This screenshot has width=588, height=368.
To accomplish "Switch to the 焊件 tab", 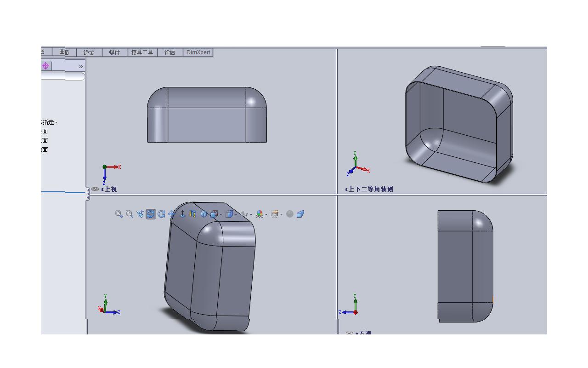I will tap(115, 52).
